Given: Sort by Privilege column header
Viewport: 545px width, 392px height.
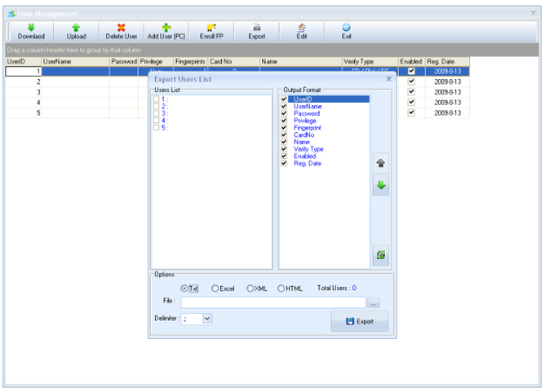Looking at the screenshot, I should 156,61.
